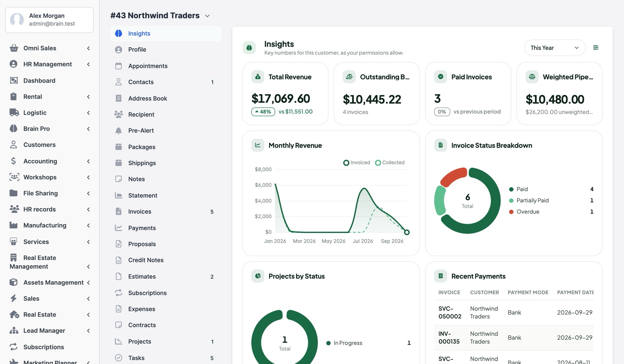This screenshot has width=624, height=364.
Task: Open Customers in the main sidebar
Action: [49, 145]
